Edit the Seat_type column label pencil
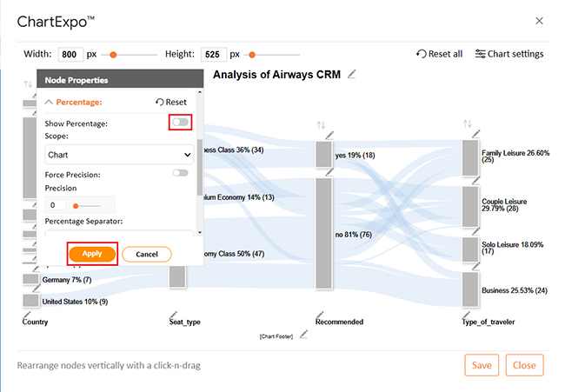565x392 pixels. pos(173,312)
